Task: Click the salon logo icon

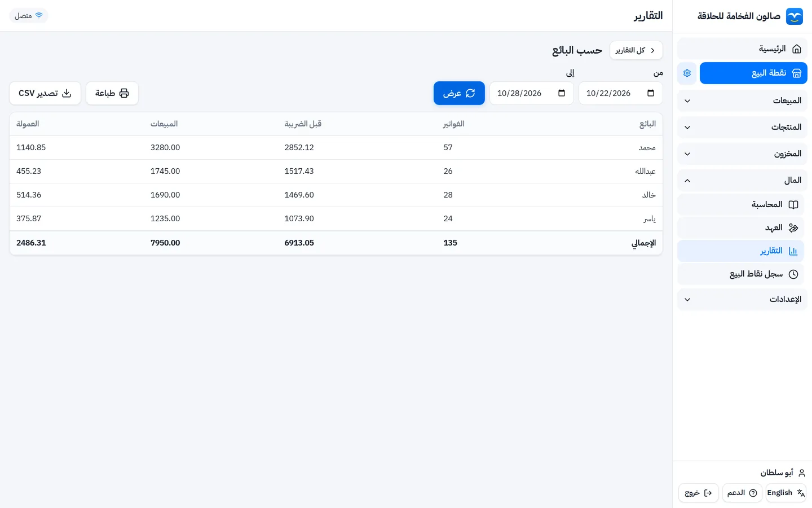Action: (x=795, y=16)
